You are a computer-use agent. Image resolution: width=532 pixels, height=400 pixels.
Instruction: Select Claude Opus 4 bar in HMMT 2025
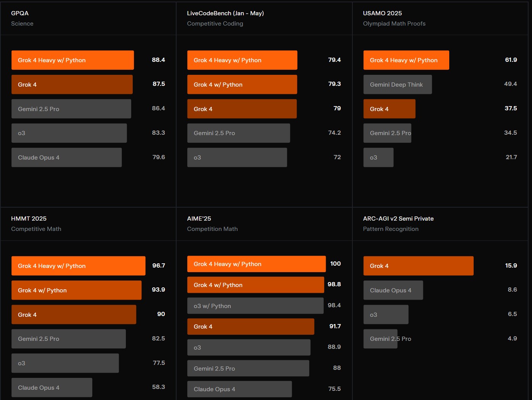tap(52, 387)
